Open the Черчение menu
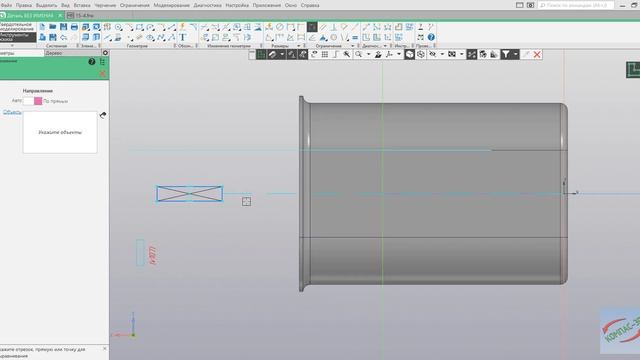The height and width of the screenshot is (360, 640). [x=105, y=5]
